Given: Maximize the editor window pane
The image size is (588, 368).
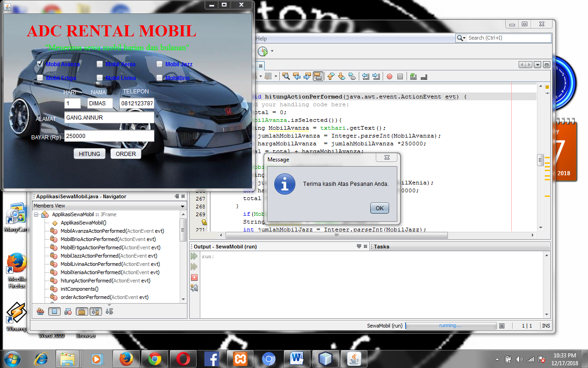Looking at the screenshot, I should (x=547, y=65).
